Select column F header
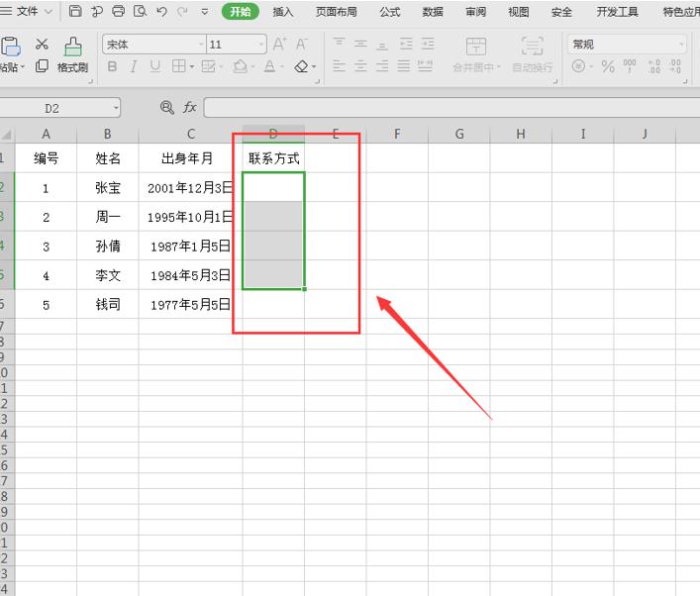 pos(397,134)
